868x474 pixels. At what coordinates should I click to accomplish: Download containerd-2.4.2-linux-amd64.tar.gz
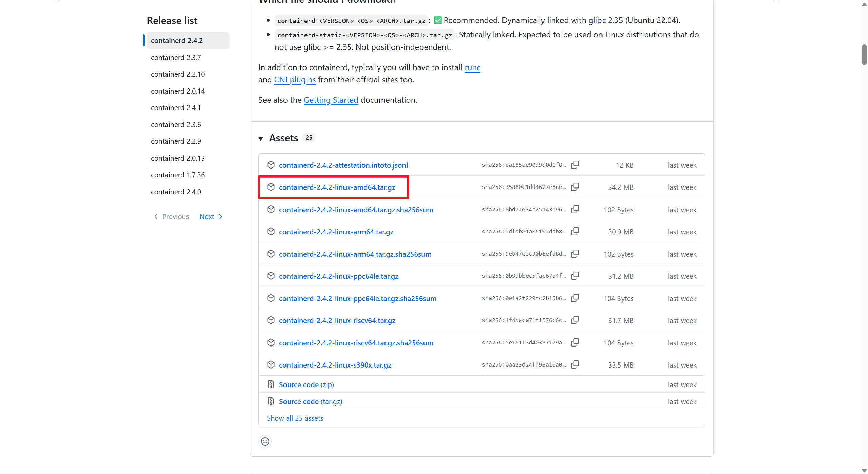337,187
